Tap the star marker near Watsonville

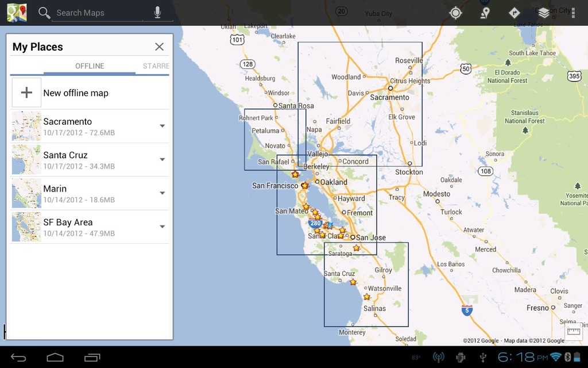coord(367,297)
